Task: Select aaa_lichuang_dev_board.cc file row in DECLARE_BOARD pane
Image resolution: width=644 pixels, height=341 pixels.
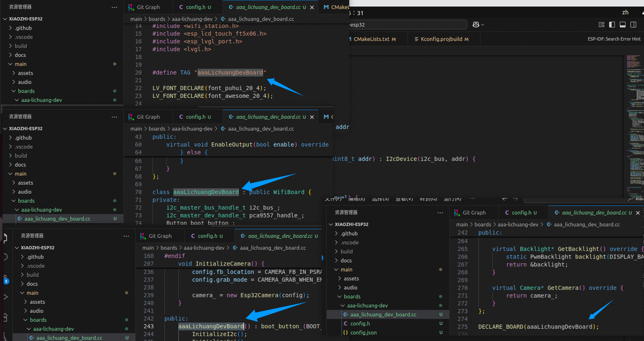Action: [387, 314]
